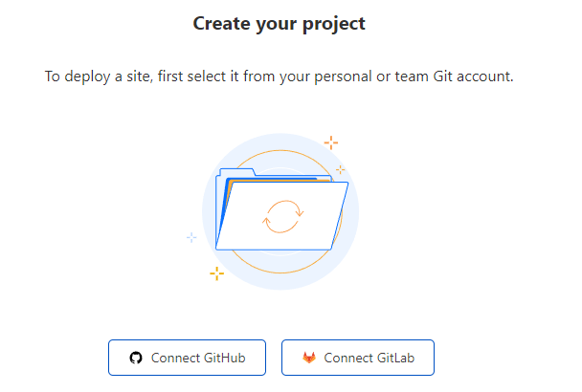Click the yellow sparkle below the folder
582x392 pixels.
(x=217, y=274)
